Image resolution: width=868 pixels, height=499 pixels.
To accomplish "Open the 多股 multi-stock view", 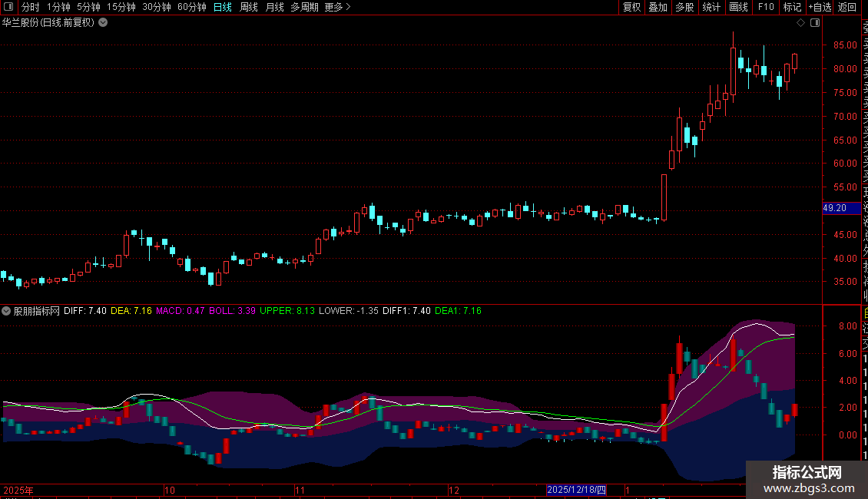I will pos(684,7).
